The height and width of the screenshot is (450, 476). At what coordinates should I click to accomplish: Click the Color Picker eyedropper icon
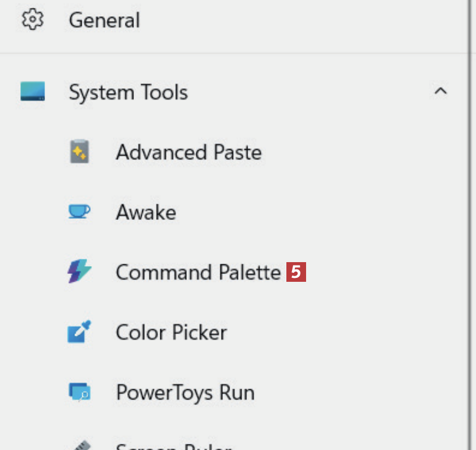(79, 332)
